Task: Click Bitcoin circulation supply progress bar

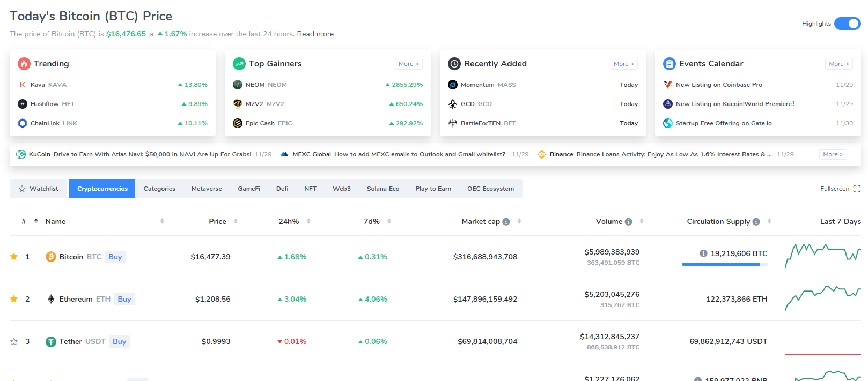Action: coord(724,264)
